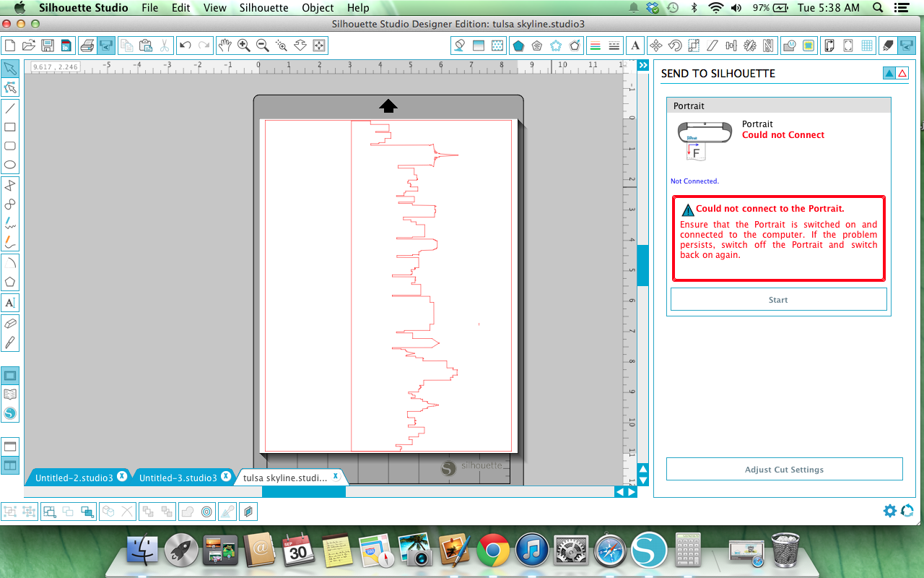Open the Line Color window

pyautogui.click(x=596, y=46)
